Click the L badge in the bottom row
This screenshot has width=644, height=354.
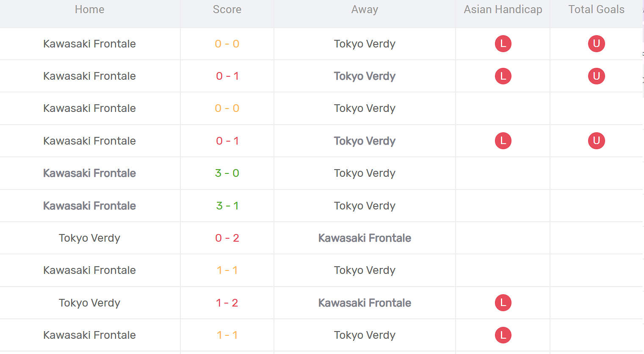[x=503, y=335]
